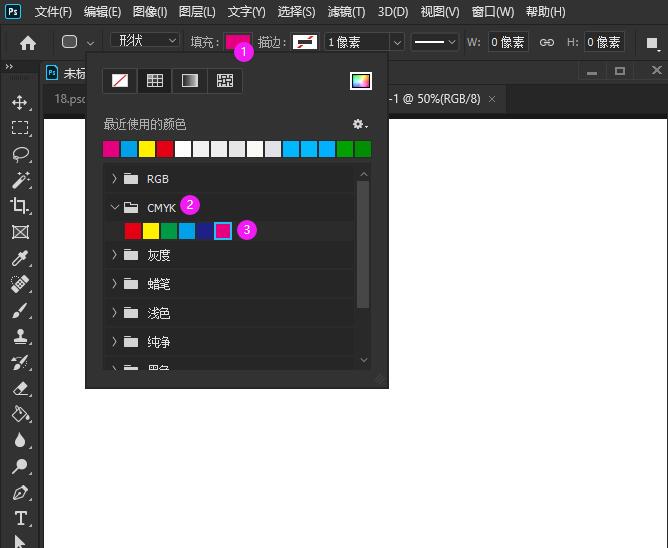The image size is (668, 548).
Task: Set fill type to pattern
Action: pos(225,81)
